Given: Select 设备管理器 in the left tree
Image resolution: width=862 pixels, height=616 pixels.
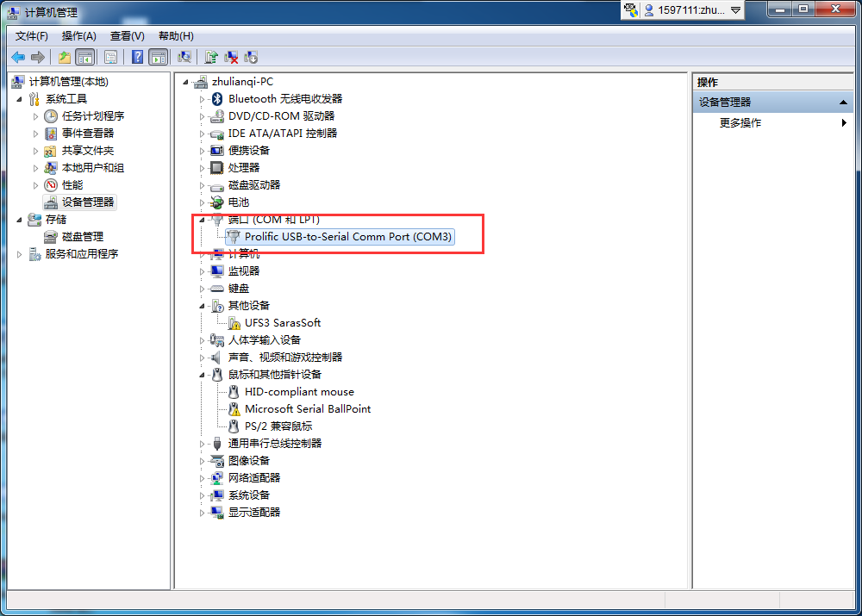Looking at the screenshot, I should (x=87, y=202).
